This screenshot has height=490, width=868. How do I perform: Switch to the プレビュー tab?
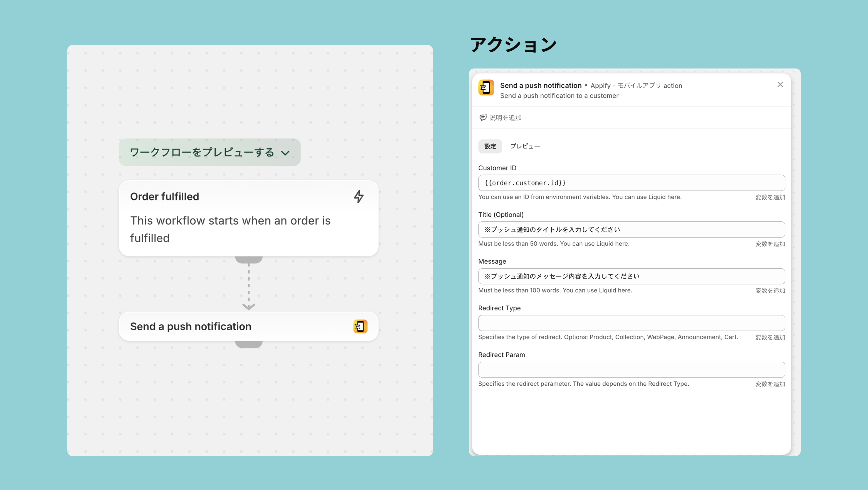click(x=525, y=146)
